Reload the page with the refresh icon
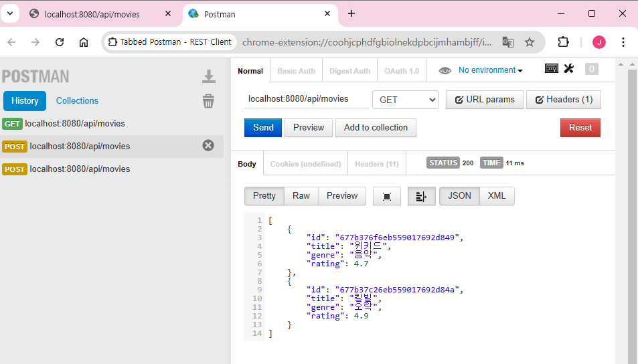This screenshot has width=638, height=364. 60,42
